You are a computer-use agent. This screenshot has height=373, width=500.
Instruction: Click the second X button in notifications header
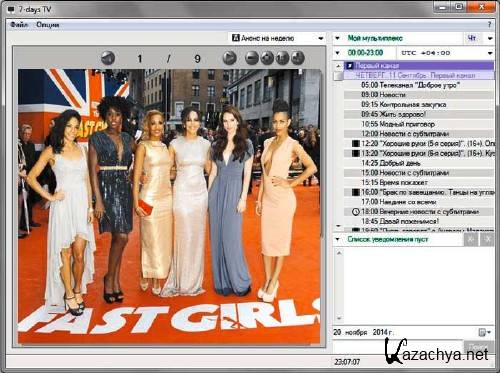click(x=487, y=239)
